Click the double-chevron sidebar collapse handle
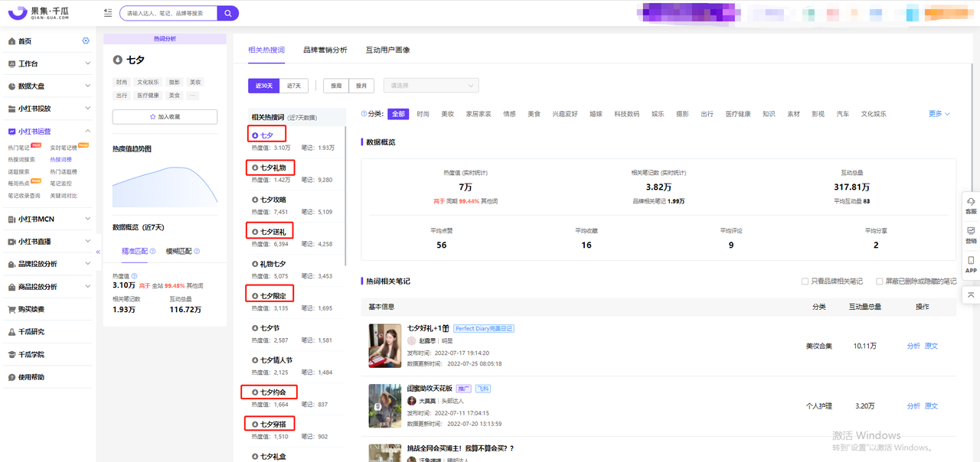Image resolution: width=980 pixels, height=462 pixels. point(98,252)
